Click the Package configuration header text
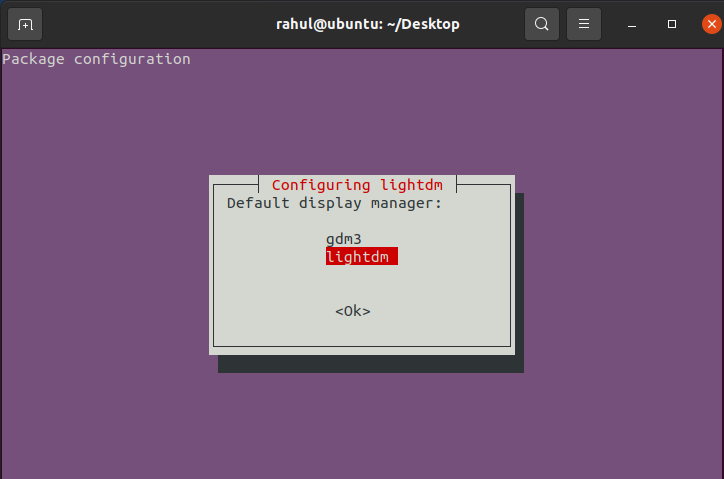This screenshot has height=479, width=724. coord(96,59)
